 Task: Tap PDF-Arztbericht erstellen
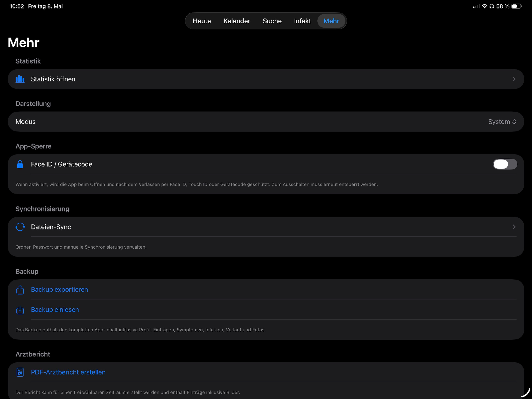pyautogui.click(x=266, y=372)
